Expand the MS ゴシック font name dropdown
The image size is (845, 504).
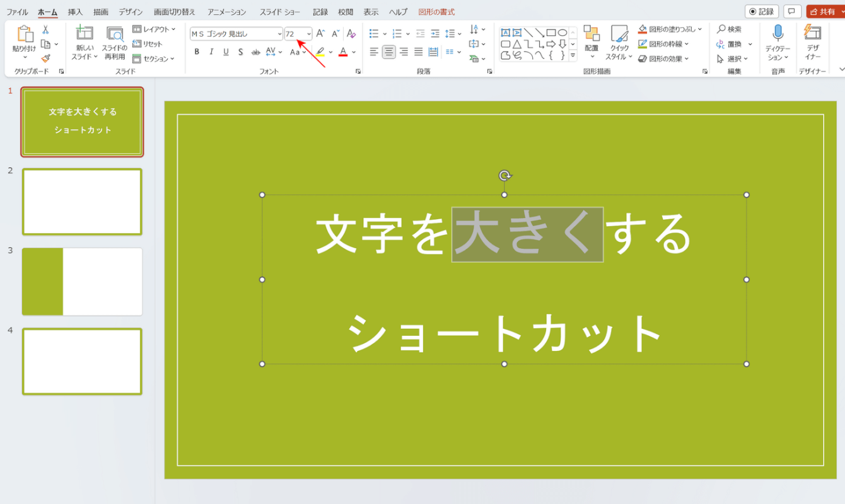[x=279, y=34]
